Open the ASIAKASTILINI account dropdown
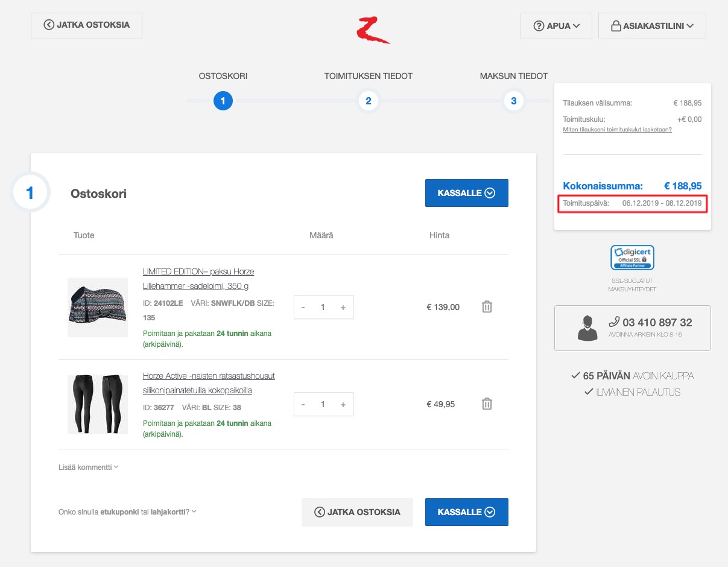Viewport: 728px width, 567px height. [652, 26]
